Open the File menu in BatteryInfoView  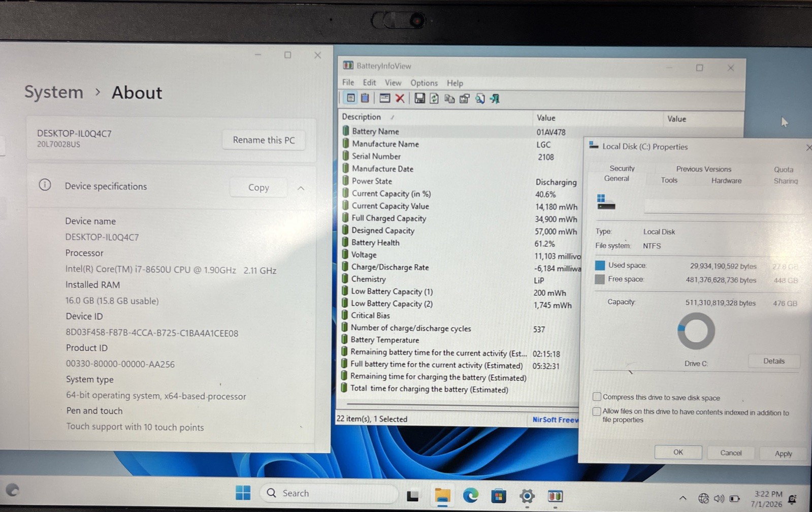348,82
